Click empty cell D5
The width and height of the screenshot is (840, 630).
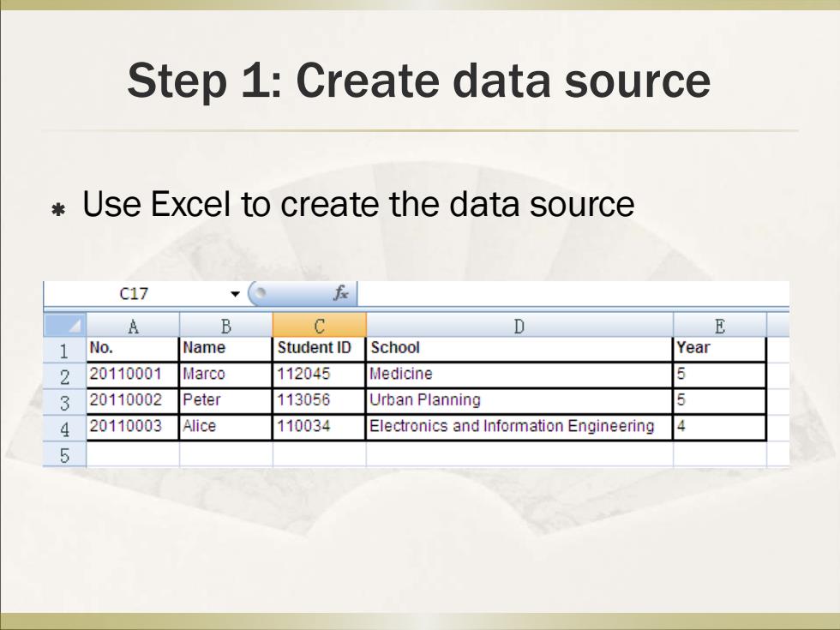pyautogui.click(x=519, y=454)
